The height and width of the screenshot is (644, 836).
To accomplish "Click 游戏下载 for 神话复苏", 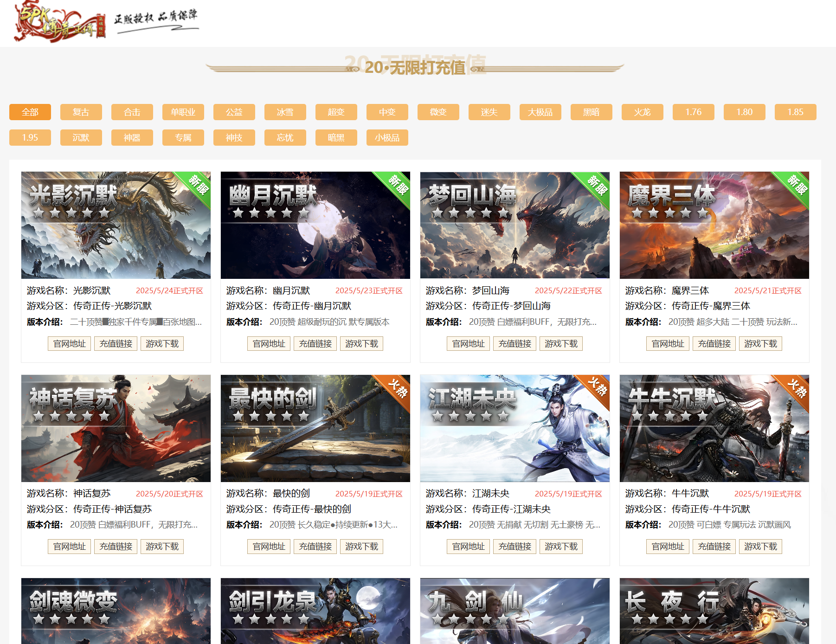I will coord(162,547).
